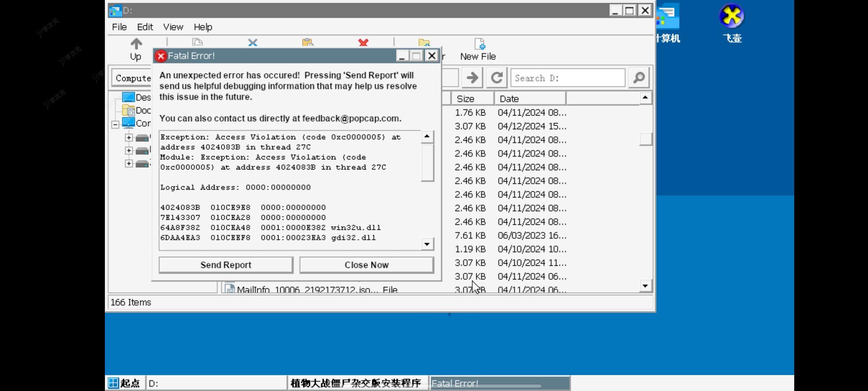This screenshot has width=868, height=391.
Task: Click in the Search D: input field
Action: (x=567, y=78)
